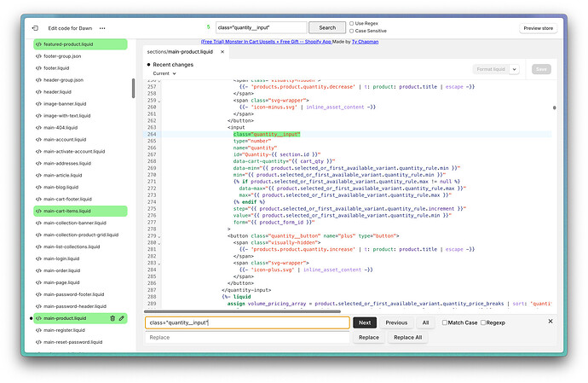Open the Monster In Cart Upsells link

coord(266,42)
